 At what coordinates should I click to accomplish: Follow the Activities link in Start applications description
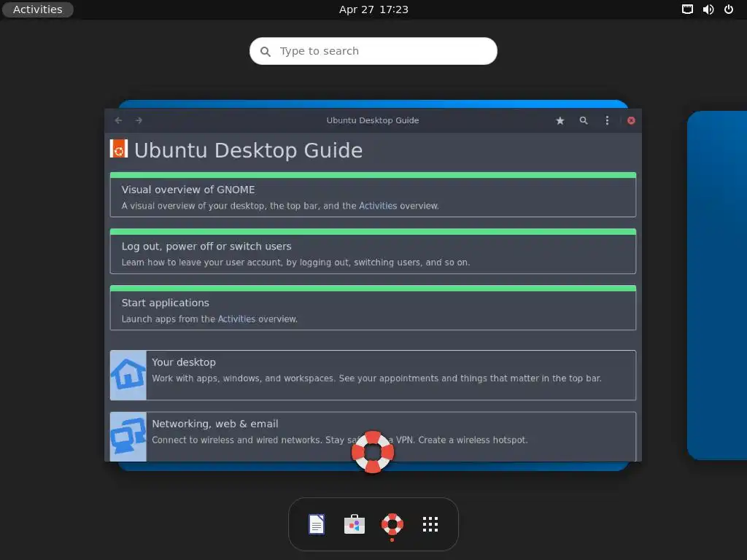click(x=236, y=319)
